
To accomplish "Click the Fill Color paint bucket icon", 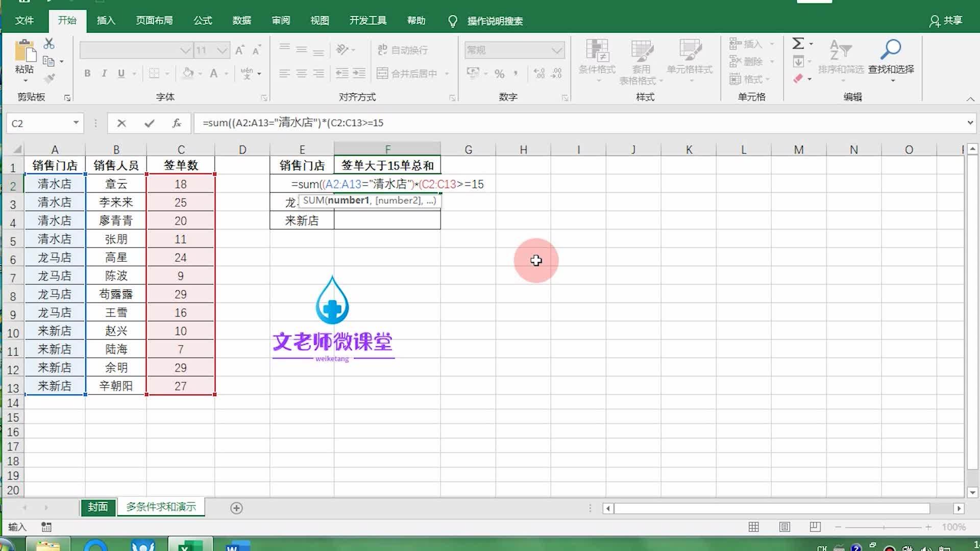I will click(x=188, y=73).
